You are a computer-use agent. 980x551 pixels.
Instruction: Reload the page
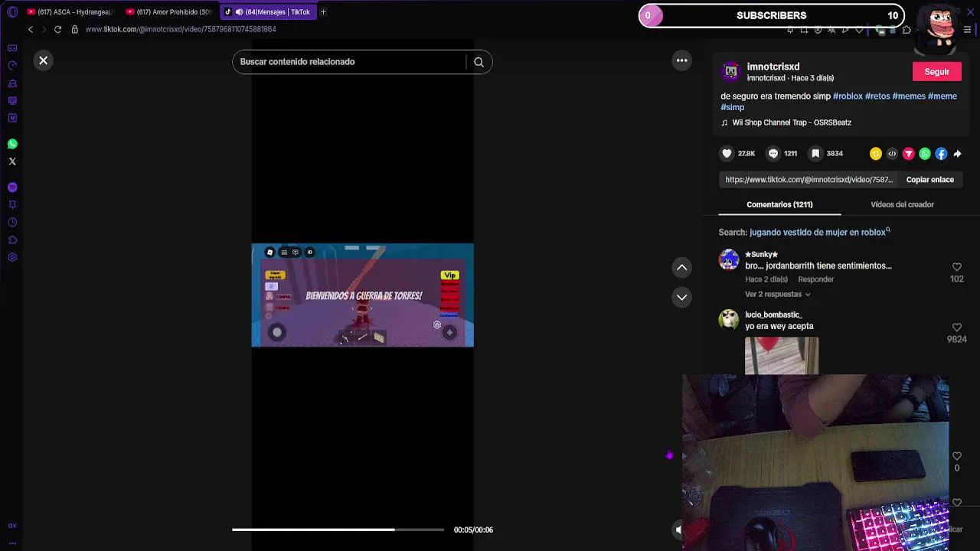point(57,29)
